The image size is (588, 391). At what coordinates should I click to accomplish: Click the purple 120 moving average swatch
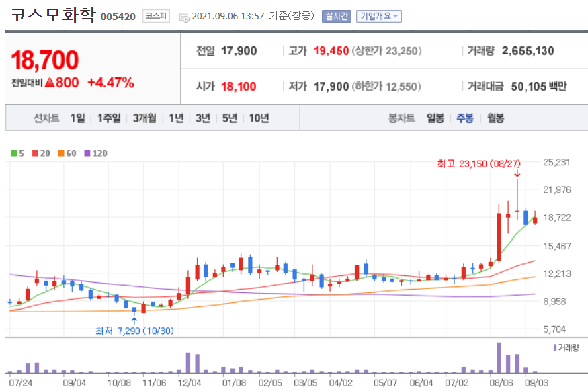(x=87, y=153)
